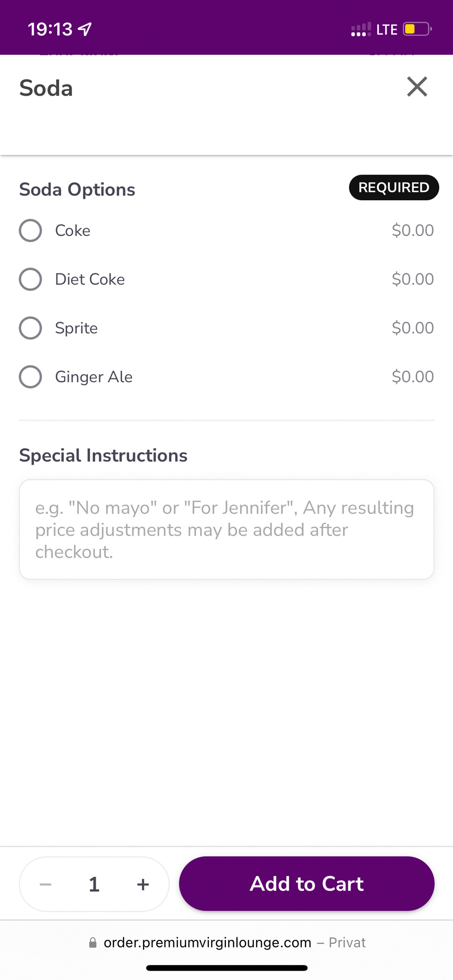Viewport: 453px width, 980px height.
Task: Select the Coke radio button
Action: pos(31,230)
